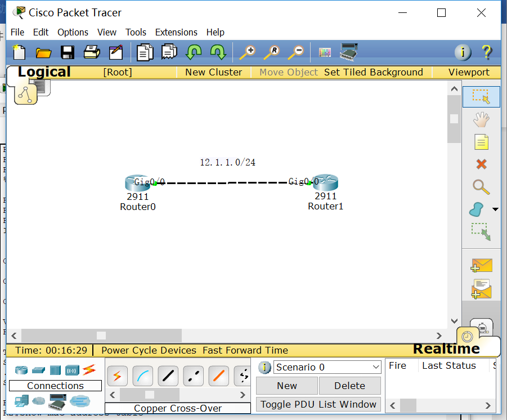
Task: Open the File menu
Action: point(17,32)
